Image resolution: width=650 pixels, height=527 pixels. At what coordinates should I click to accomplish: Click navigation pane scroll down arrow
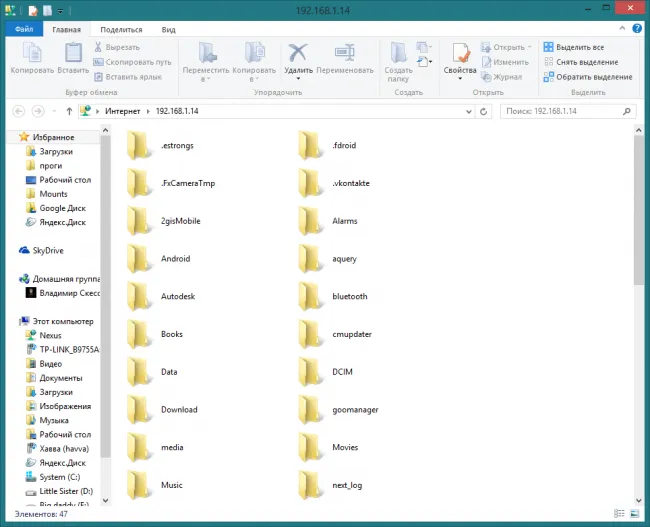tap(105, 500)
